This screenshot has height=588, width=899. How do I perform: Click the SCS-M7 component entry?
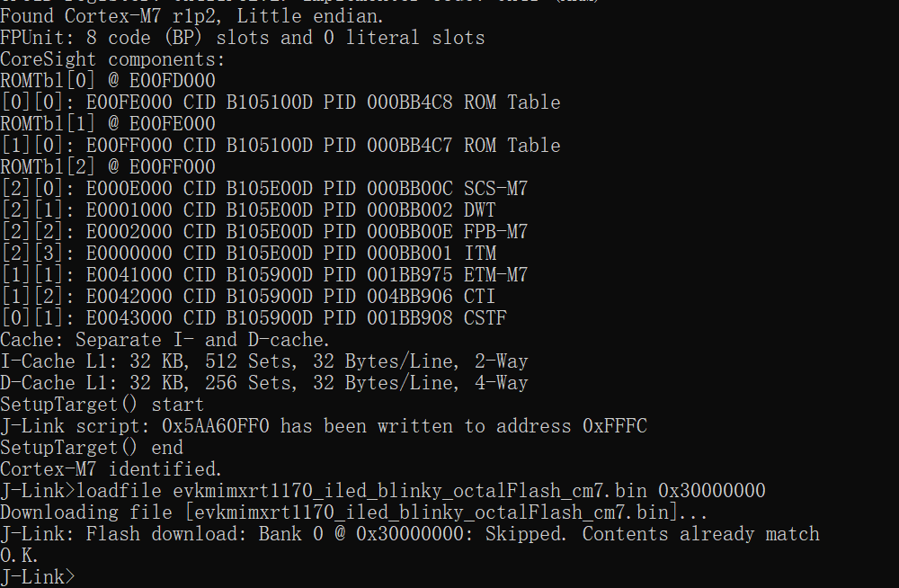pos(495,189)
